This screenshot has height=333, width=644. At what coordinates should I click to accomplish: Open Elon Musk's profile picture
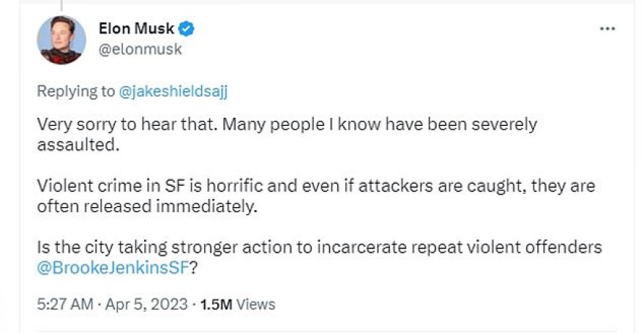(x=61, y=40)
